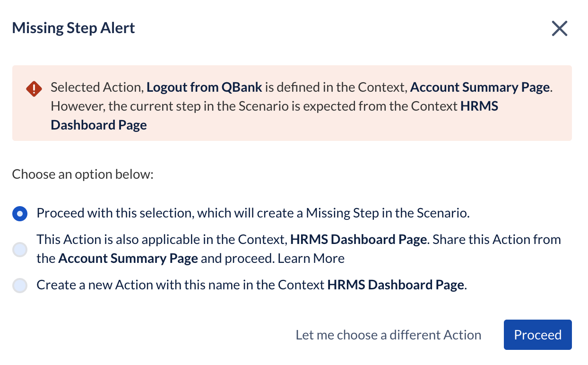The image size is (588, 365).
Task: Click Account Summary Page in the share option
Action: [128, 259]
